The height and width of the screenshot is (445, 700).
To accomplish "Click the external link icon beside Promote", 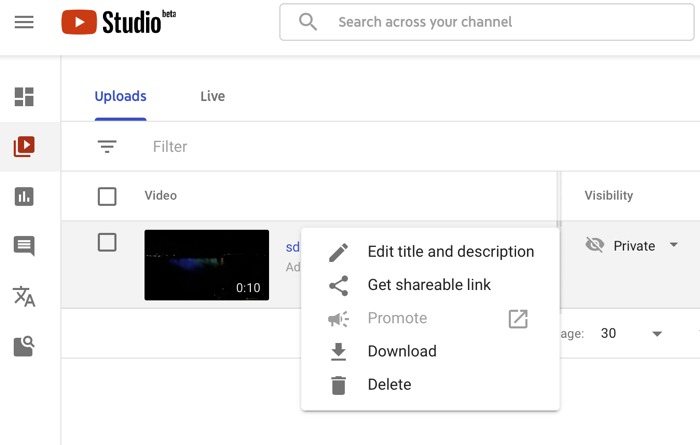I will 518,319.
